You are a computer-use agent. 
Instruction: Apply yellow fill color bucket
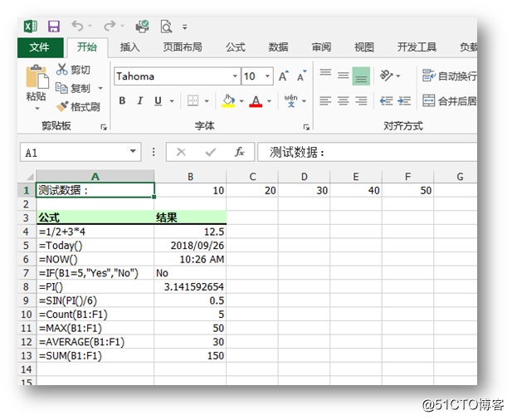[228, 101]
